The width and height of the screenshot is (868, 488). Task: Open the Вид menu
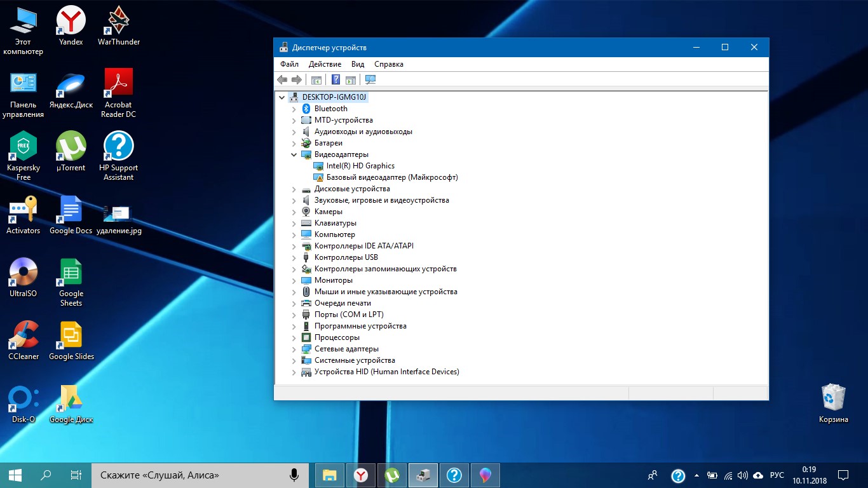tap(358, 64)
